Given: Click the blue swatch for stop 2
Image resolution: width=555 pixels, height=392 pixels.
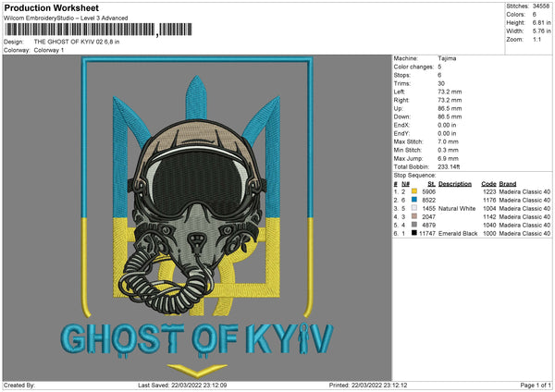Looking at the screenshot, I should point(414,200).
